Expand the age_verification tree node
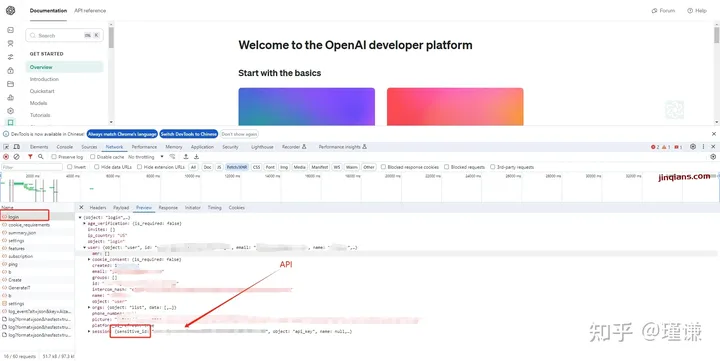 coord(84,223)
